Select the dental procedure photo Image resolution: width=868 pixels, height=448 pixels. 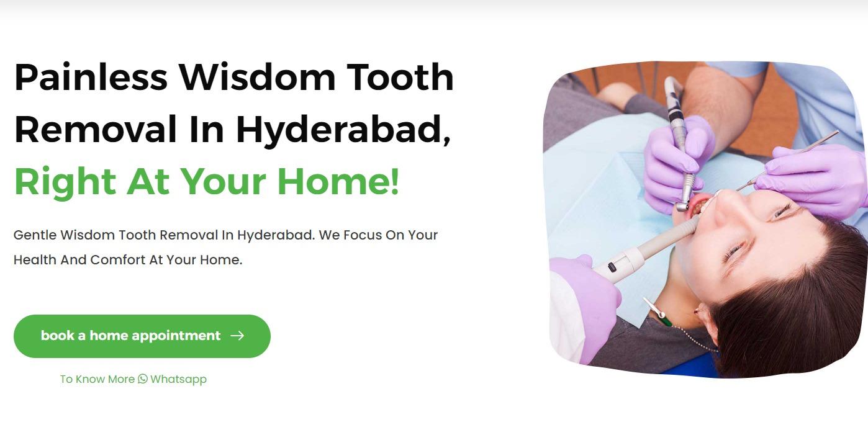click(705, 220)
